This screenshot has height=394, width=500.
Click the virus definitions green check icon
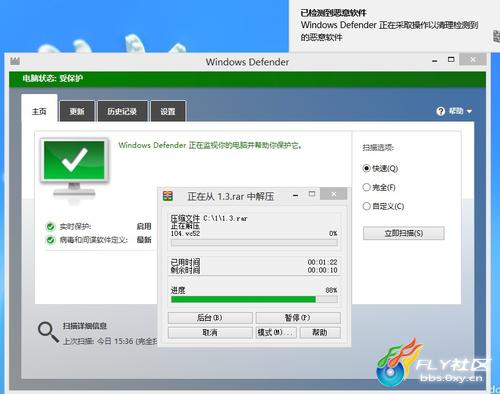click(x=50, y=240)
